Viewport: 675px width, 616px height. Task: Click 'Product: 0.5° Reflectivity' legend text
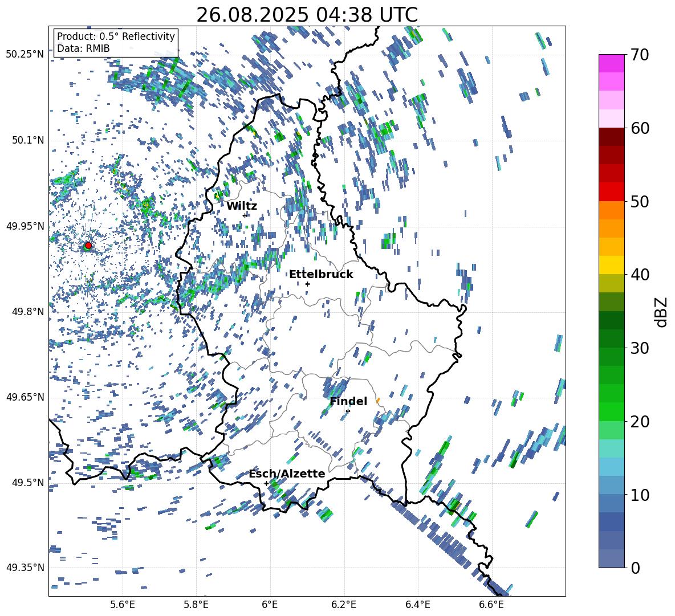pyautogui.click(x=116, y=36)
